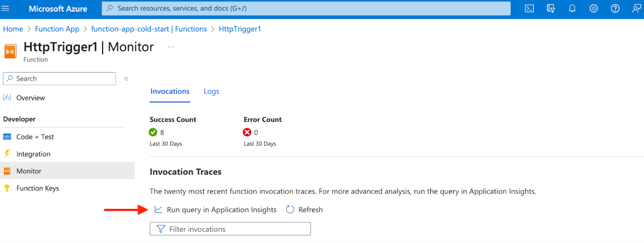644x243 pixels.
Task: Switch to the Invocations tab
Action: click(x=170, y=91)
